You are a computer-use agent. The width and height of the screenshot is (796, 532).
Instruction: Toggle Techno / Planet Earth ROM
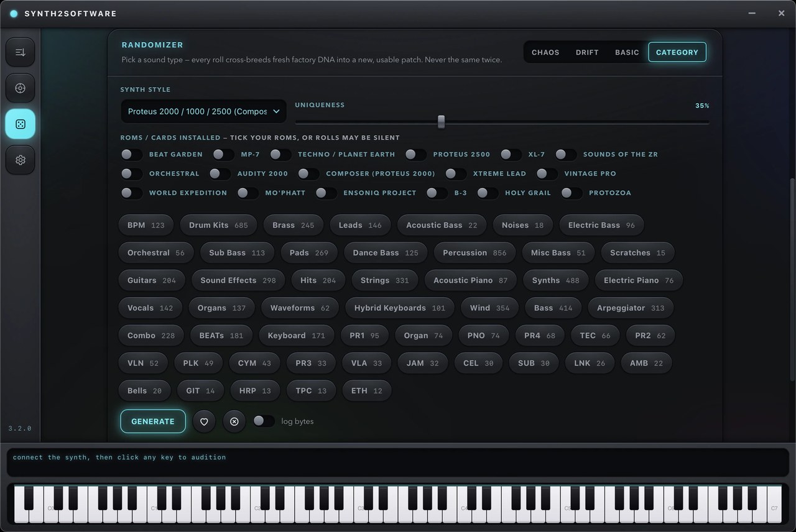(x=280, y=154)
